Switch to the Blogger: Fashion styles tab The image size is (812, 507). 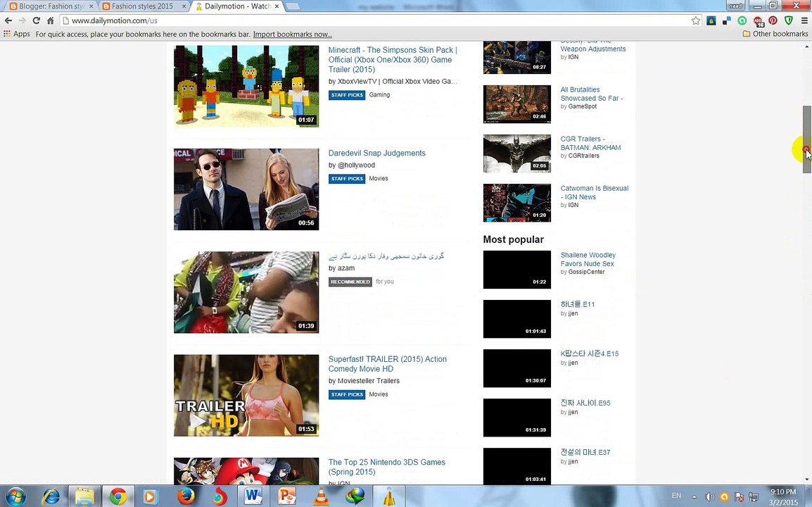pos(51,6)
